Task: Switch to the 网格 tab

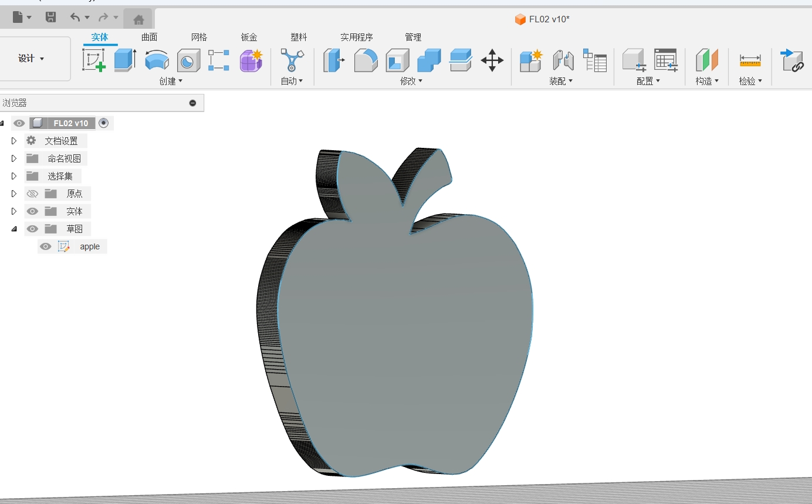Action: (x=199, y=37)
